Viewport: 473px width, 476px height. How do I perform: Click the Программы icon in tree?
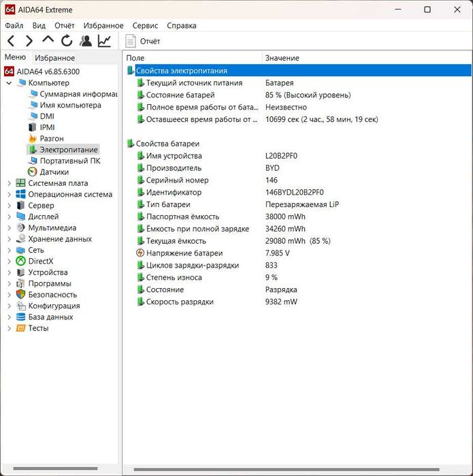[x=20, y=283]
